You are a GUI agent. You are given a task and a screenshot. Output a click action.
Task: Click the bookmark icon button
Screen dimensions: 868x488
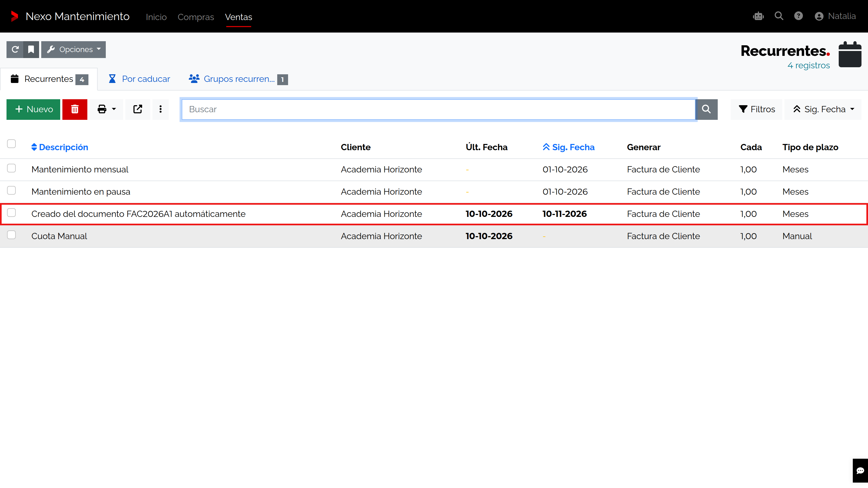click(31, 50)
